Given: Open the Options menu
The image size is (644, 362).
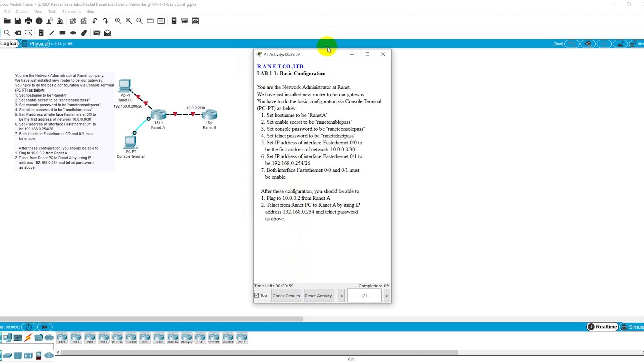Looking at the screenshot, I should point(22,12).
